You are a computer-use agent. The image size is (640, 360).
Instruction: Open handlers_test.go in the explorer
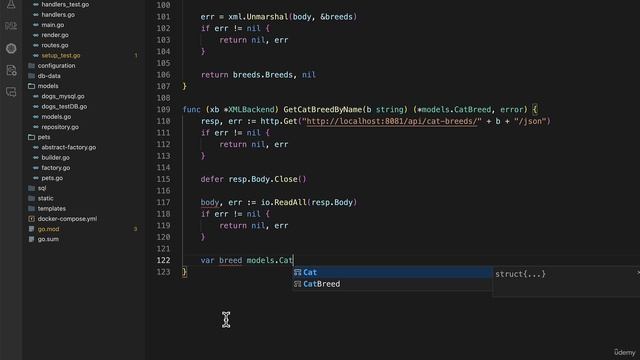click(65, 4)
